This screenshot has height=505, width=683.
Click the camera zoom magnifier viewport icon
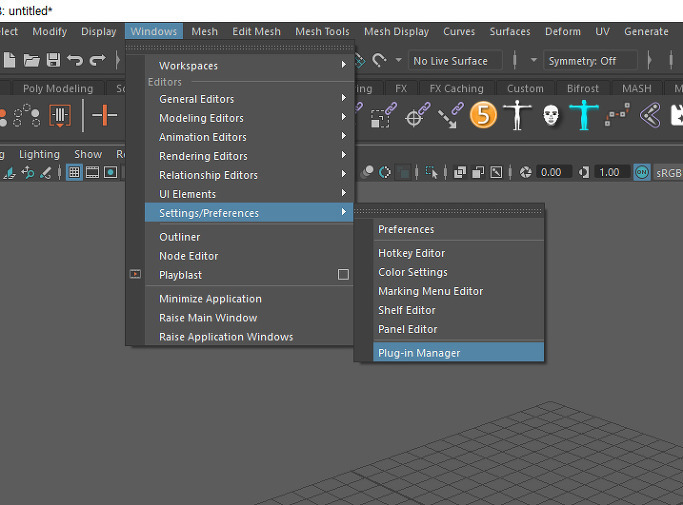click(x=27, y=173)
